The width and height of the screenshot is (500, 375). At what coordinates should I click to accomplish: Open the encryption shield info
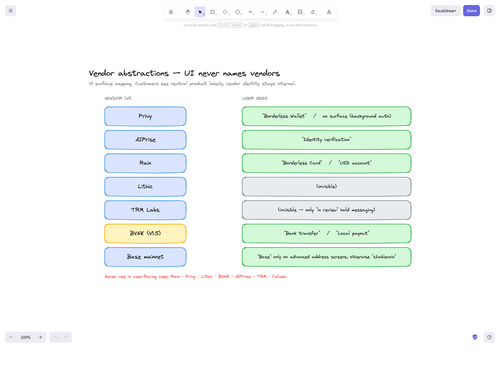pos(475,337)
